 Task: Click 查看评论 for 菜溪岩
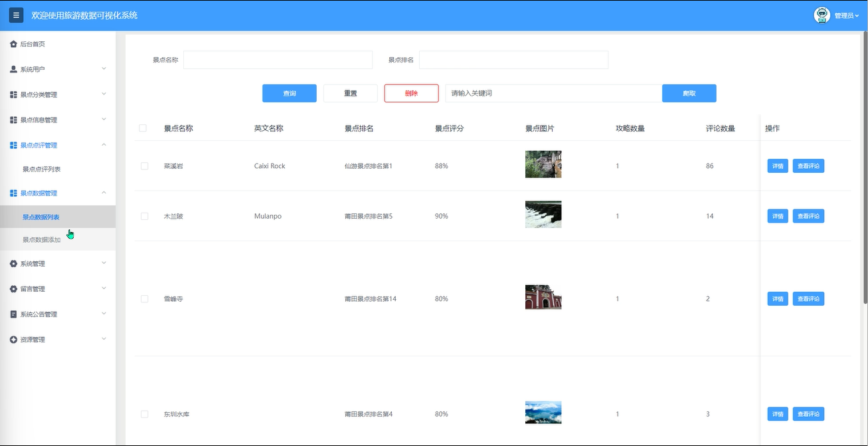pos(808,166)
